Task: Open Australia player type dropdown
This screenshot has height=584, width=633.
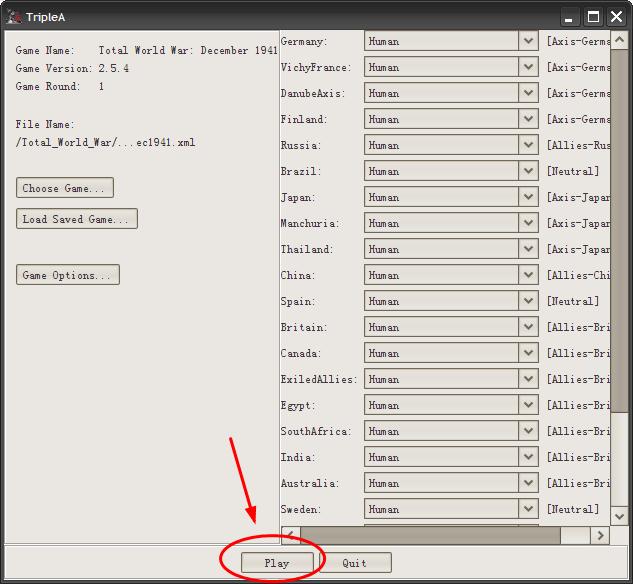Action: (451, 483)
